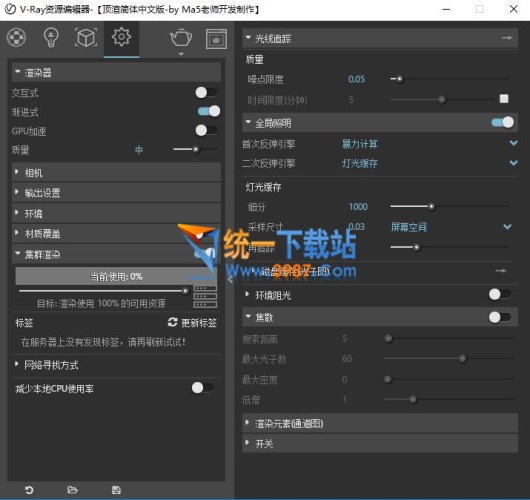
Task: Toggle the 全局照明 switch
Action: point(502,122)
